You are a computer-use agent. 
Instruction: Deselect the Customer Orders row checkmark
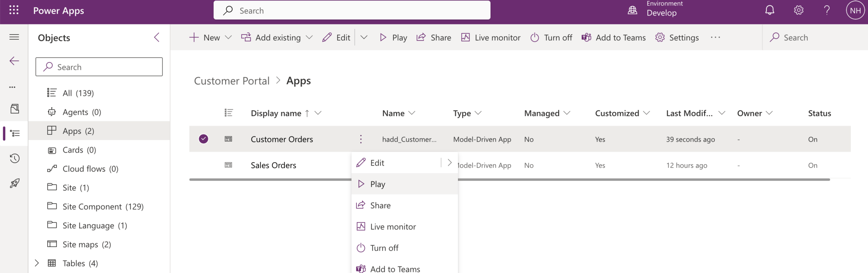[204, 139]
